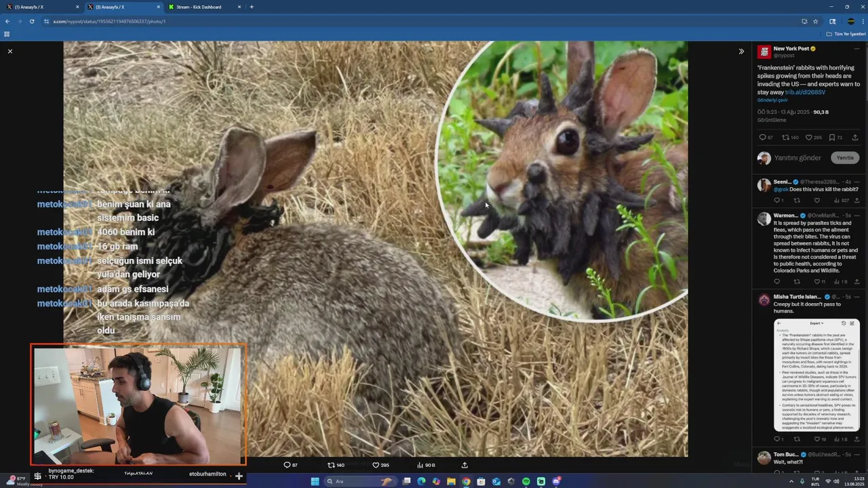Reply to Seeni's comment showing 1
Image resolution: width=868 pixels, height=488 pixels.
point(778,201)
